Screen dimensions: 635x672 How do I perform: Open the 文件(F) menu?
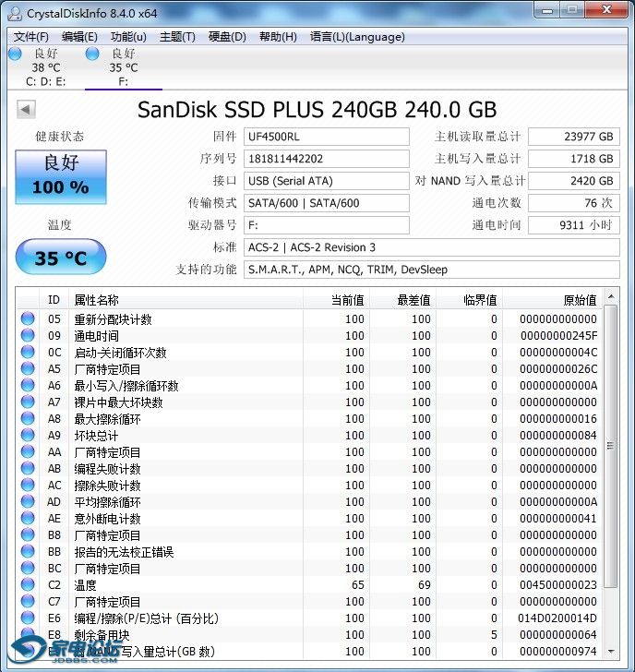(30, 37)
